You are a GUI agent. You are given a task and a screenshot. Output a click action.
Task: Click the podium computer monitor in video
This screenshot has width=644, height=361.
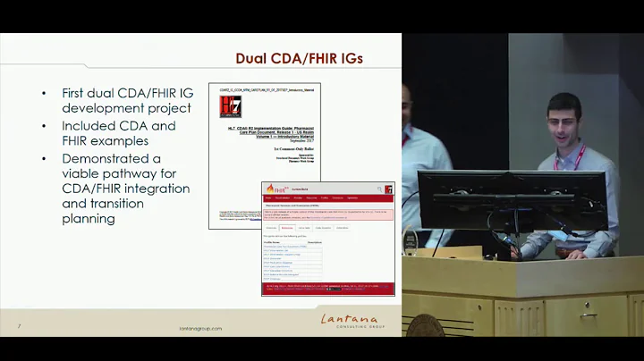[x=513, y=200]
